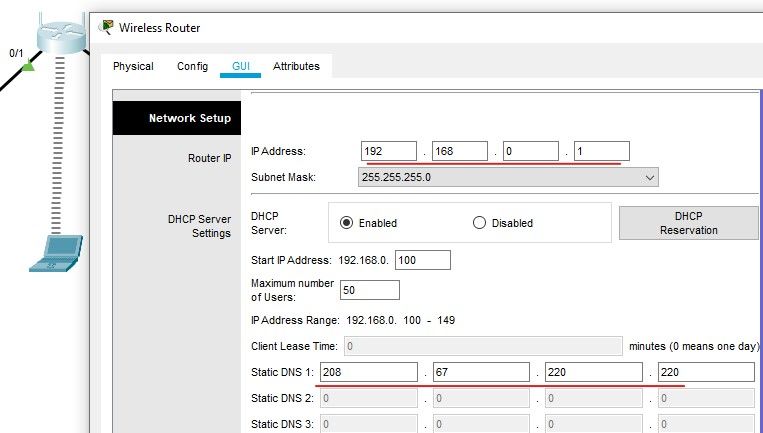Click Static DNS 1 third octet field

[x=594, y=372]
